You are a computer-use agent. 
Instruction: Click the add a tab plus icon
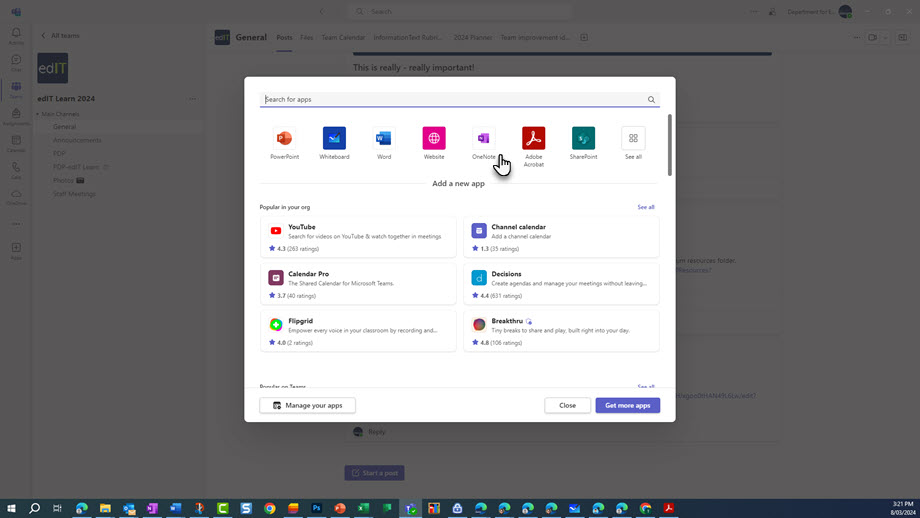click(584, 38)
